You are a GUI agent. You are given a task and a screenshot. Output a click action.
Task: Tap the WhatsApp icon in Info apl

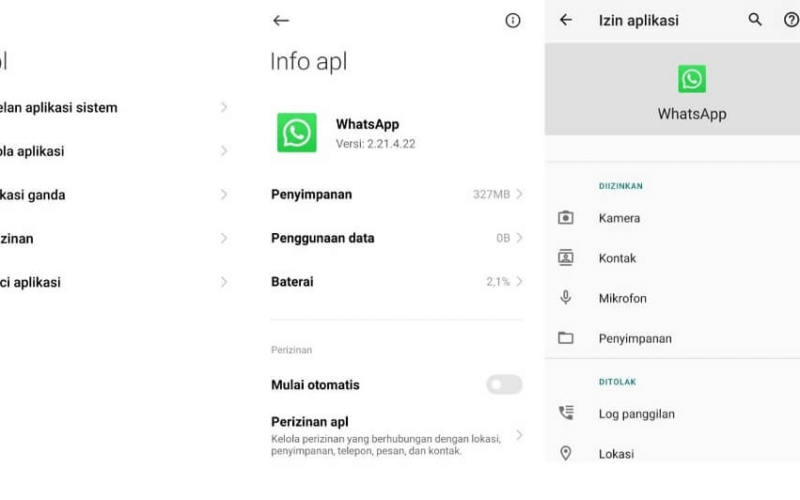296,133
